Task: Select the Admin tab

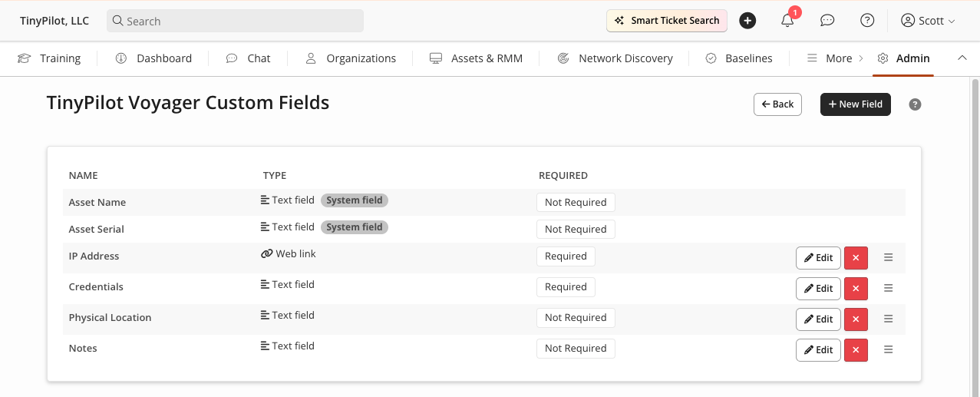Action: (903, 58)
